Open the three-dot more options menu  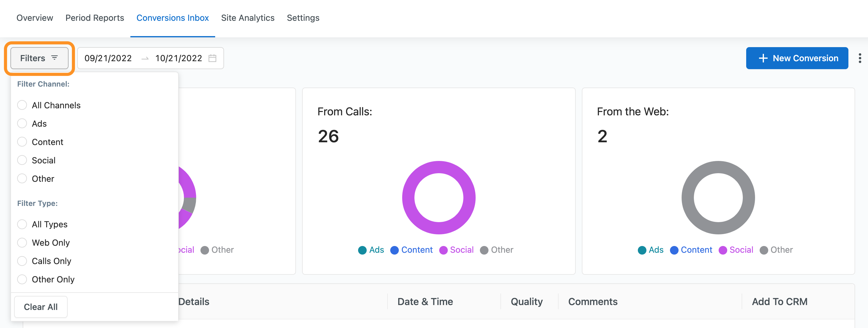click(859, 58)
